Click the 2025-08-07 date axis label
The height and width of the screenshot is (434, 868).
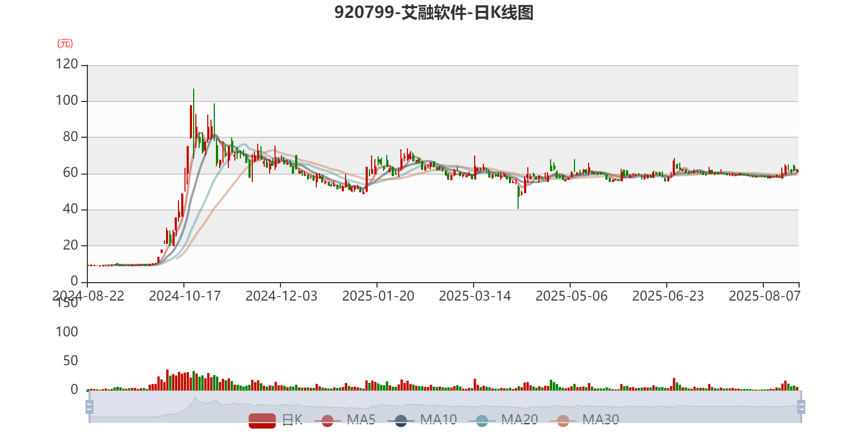coord(764,296)
